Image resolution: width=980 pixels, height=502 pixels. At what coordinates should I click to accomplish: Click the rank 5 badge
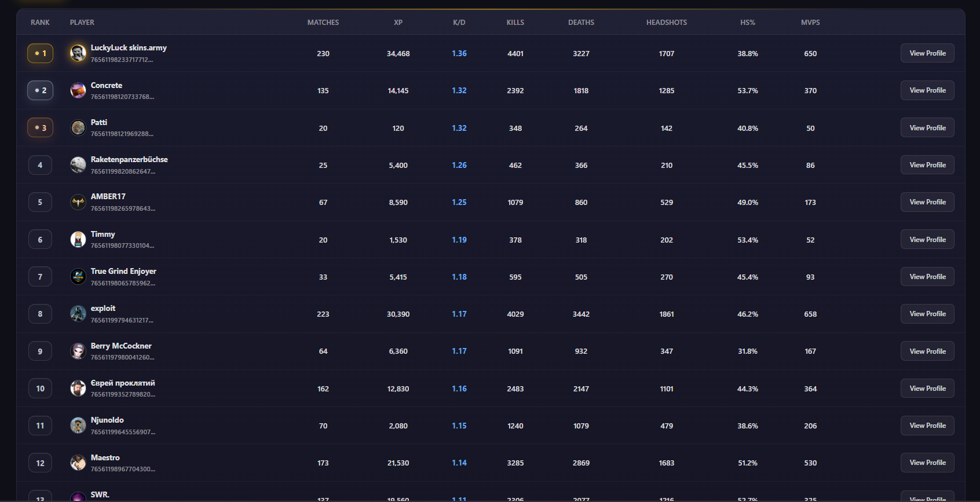tap(40, 202)
